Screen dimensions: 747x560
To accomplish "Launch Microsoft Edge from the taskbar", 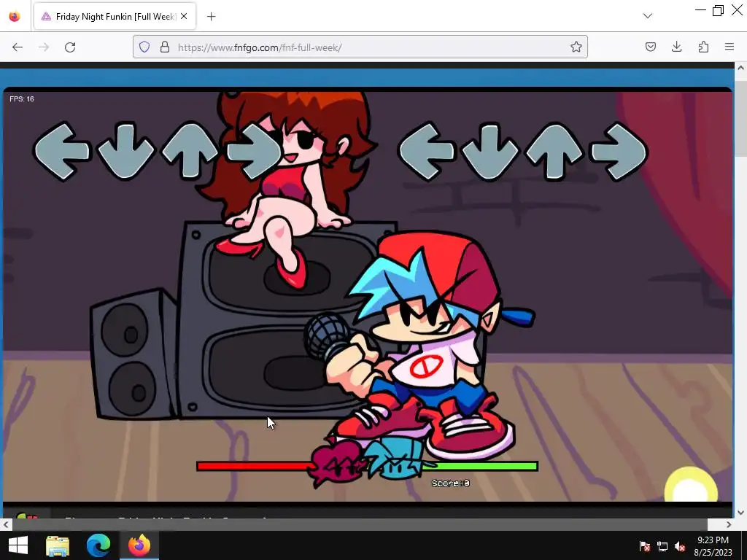I will [98, 545].
